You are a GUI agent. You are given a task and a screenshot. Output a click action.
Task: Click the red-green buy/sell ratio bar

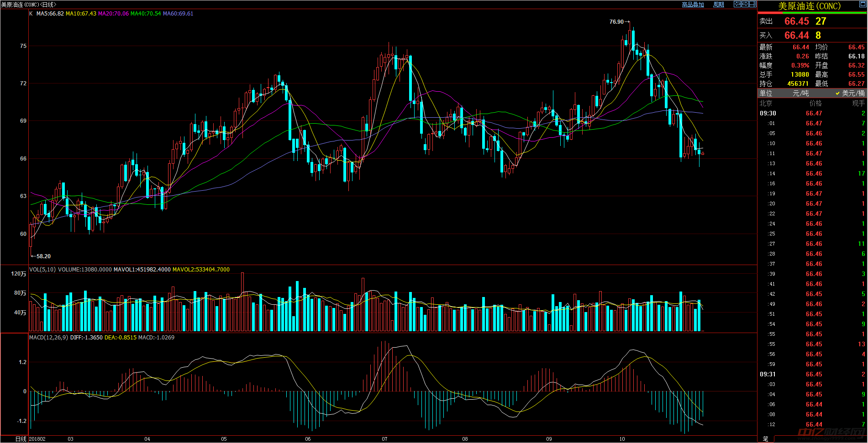pyautogui.click(x=812, y=13)
